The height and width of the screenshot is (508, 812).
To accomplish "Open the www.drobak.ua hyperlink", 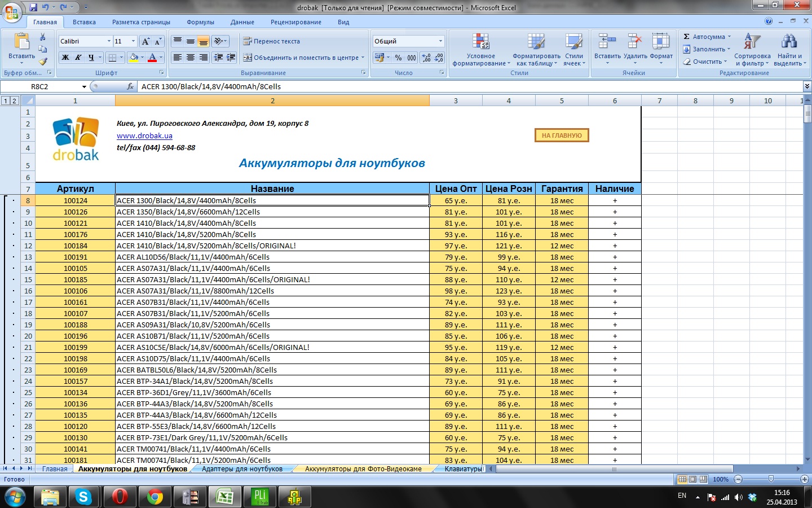I will click(144, 136).
